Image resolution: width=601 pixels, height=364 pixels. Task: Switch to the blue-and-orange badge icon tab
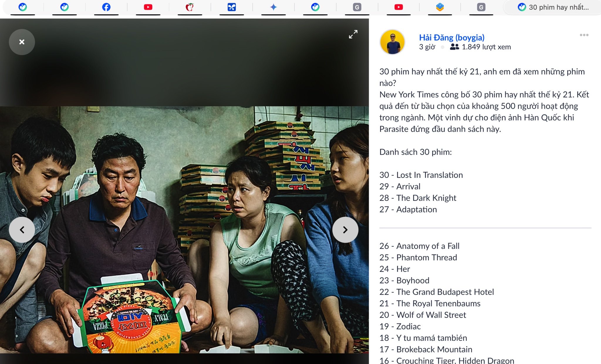(x=440, y=7)
